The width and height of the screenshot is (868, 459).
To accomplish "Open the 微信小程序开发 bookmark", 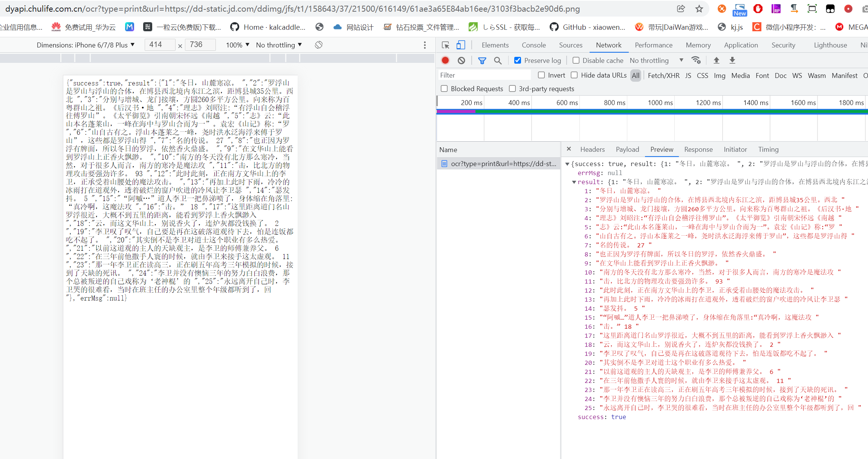I will (x=789, y=27).
